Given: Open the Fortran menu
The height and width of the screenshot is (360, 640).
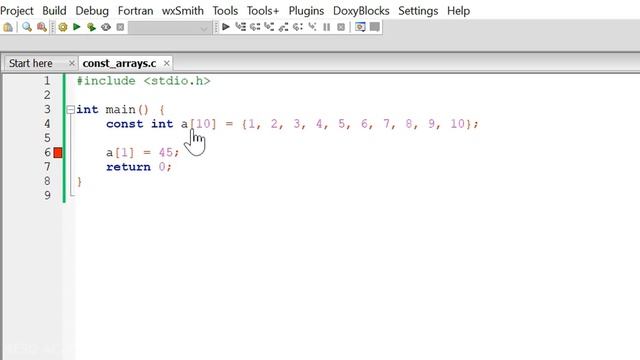Looking at the screenshot, I should click(x=136, y=11).
